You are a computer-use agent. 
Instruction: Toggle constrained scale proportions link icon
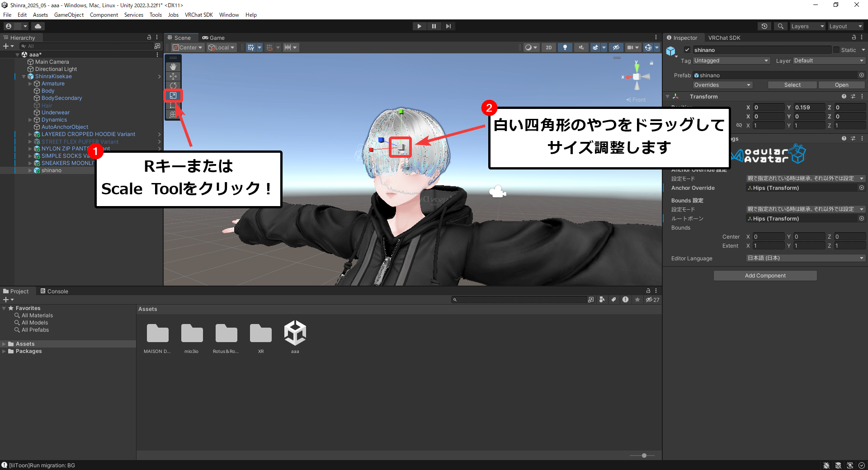[x=739, y=125]
